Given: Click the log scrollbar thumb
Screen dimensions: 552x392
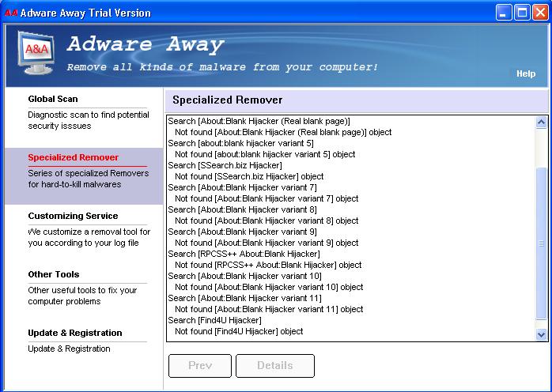Looking at the screenshot, I should tap(541, 243).
